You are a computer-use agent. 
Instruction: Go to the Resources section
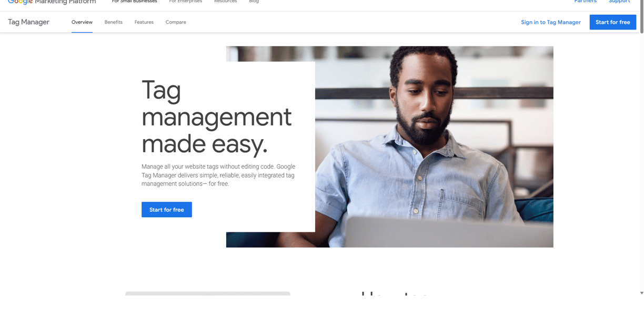225,2
